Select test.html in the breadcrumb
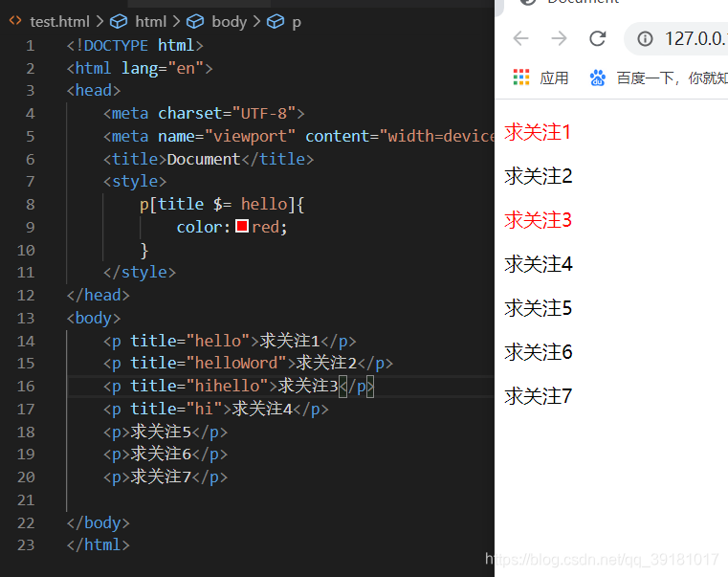Viewport: 728px width, 577px height. 59,22
